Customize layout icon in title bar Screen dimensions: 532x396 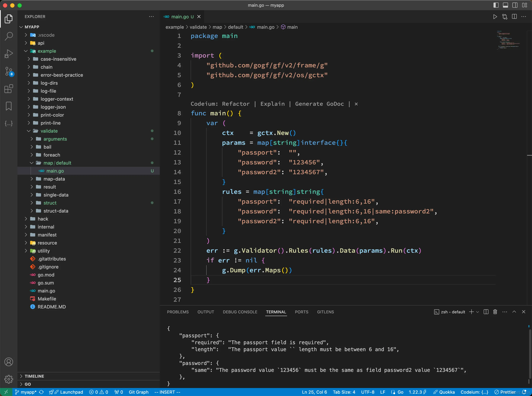tap(525, 5)
